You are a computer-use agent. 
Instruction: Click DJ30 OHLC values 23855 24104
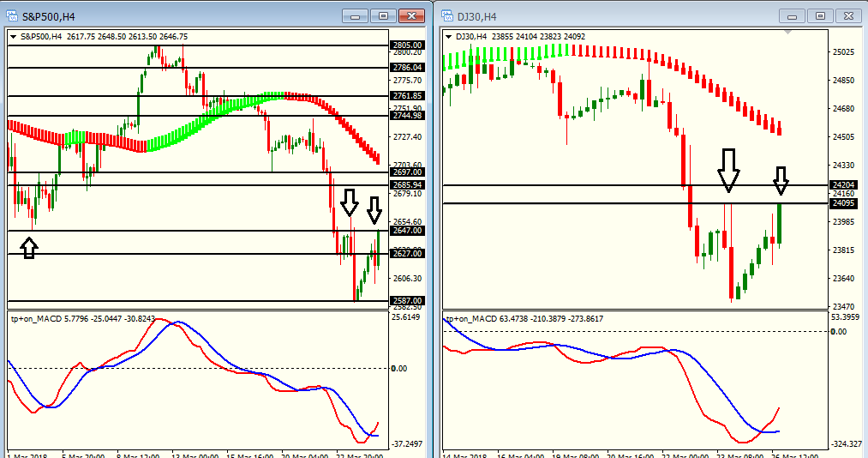tap(514, 37)
